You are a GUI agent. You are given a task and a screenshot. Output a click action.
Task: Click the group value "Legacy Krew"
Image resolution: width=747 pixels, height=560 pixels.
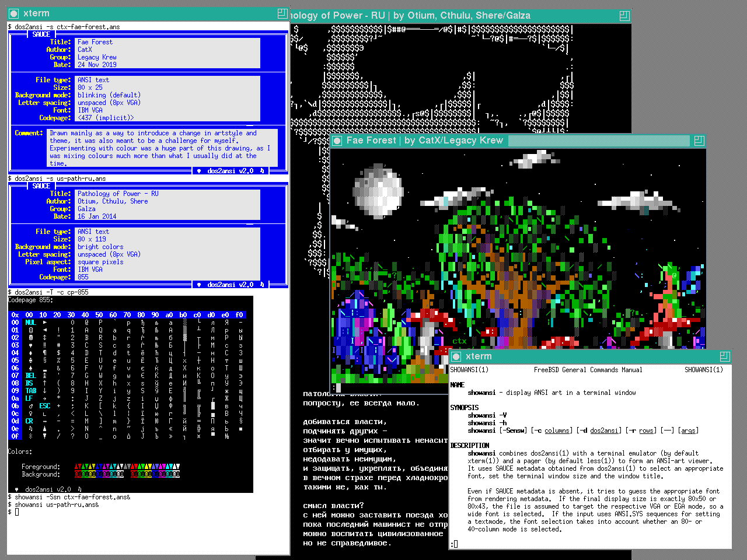tap(97, 57)
